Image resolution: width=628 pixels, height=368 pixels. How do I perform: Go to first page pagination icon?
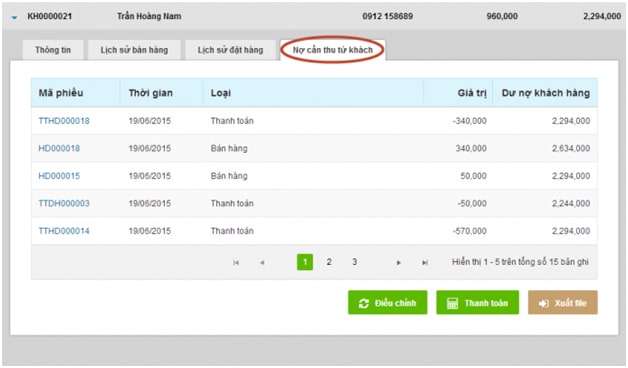(236, 262)
